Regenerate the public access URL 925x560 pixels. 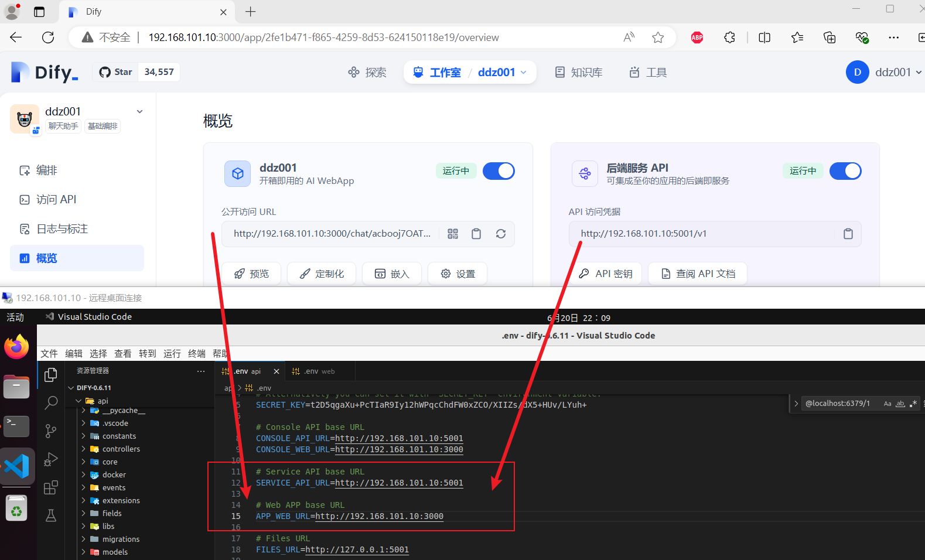[501, 234]
